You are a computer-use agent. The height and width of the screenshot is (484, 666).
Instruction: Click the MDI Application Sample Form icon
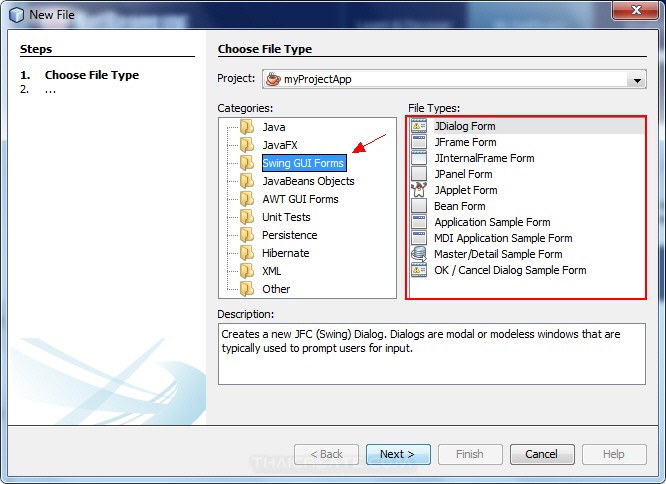pyautogui.click(x=419, y=238)
